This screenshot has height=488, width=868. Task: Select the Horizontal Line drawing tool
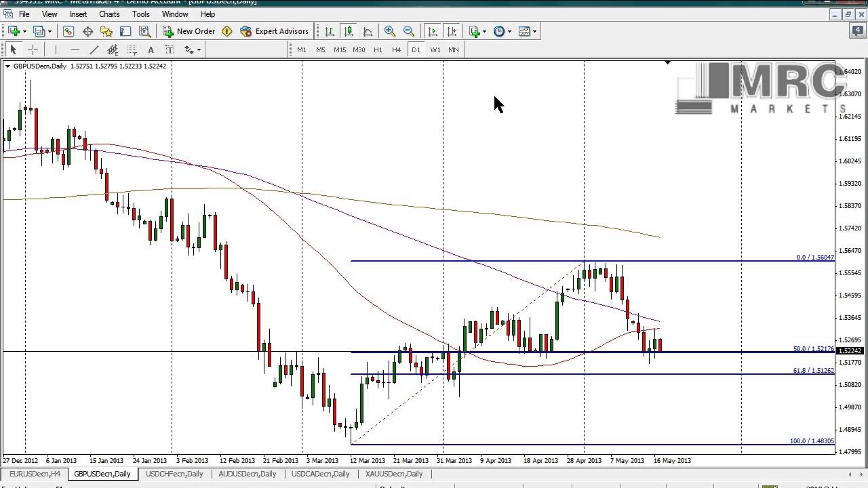coord(75,49)
